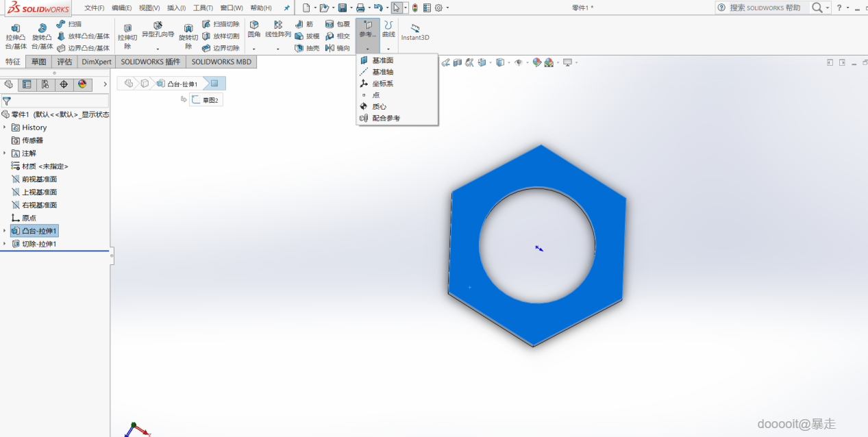
Task: Expand the 注解 annotations node
Action: [5, 153]
